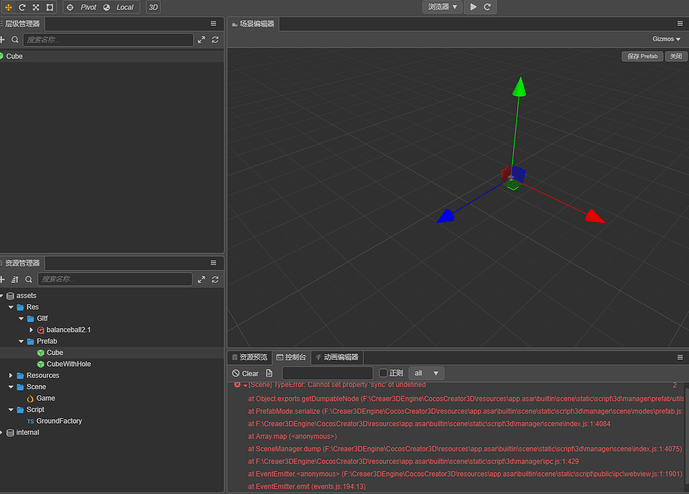Select the rect transform tool
This screenshot has height=494, width=689.
point(50,7)
